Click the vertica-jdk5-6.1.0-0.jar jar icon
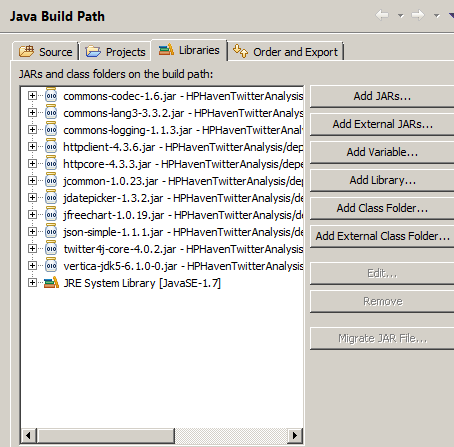Screen dimensions: 454x447 [x=51, y=265]
